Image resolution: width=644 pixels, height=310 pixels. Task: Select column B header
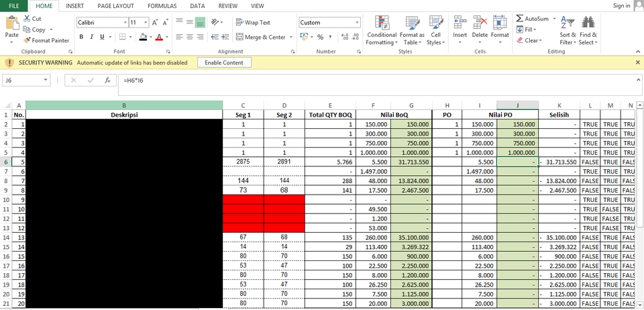[x=124, y=105]
